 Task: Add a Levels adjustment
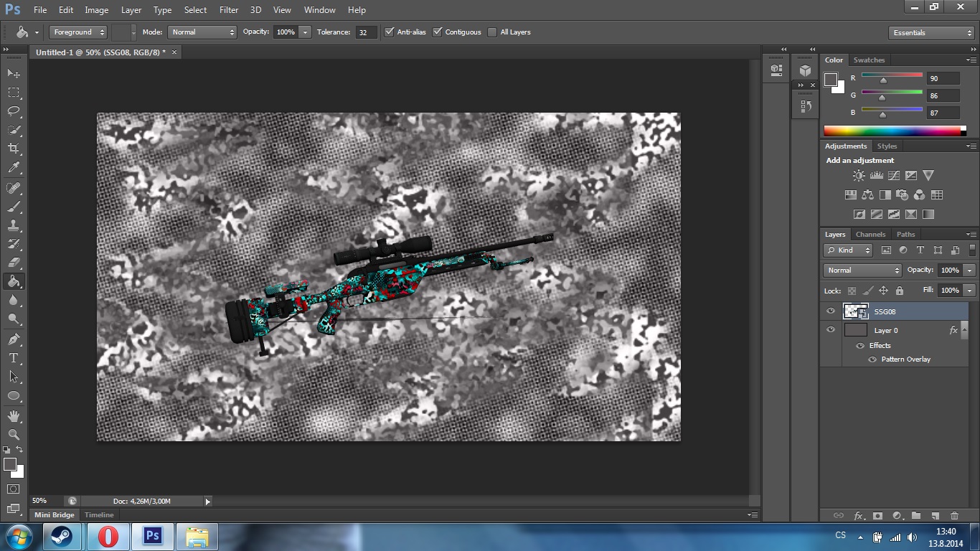pos(876,175)
